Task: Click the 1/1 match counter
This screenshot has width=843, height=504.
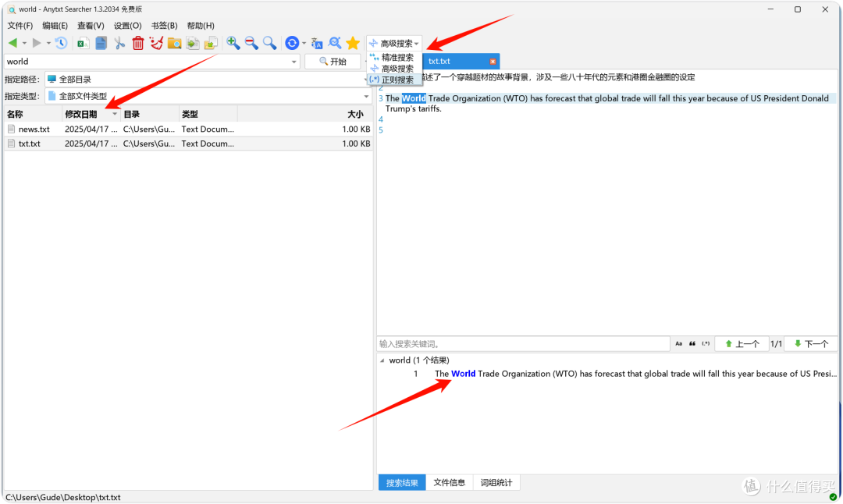Action: coord(776,344)
